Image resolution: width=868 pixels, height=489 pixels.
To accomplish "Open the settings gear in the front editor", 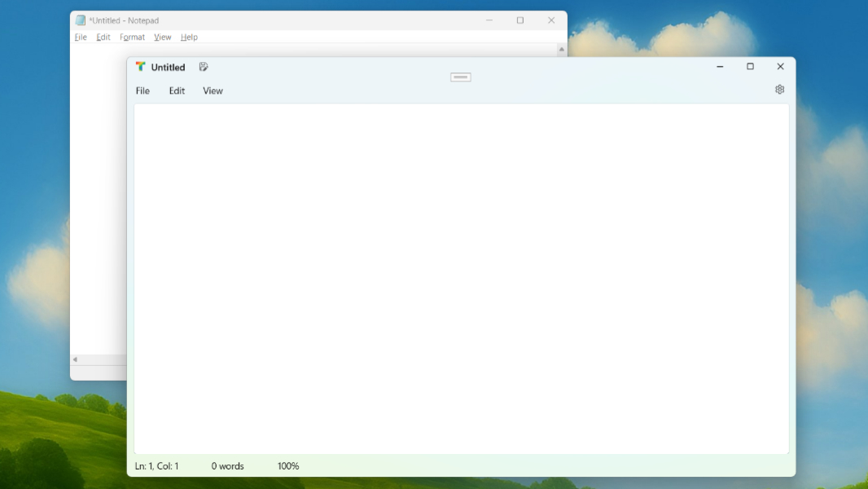I will pos(779,90).
